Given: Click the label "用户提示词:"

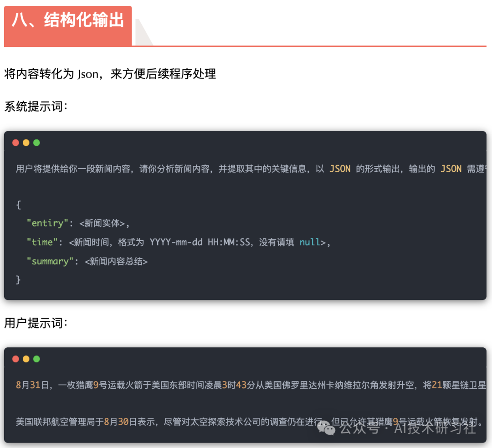Looking at the screenshot, I should tap(36, 323).
